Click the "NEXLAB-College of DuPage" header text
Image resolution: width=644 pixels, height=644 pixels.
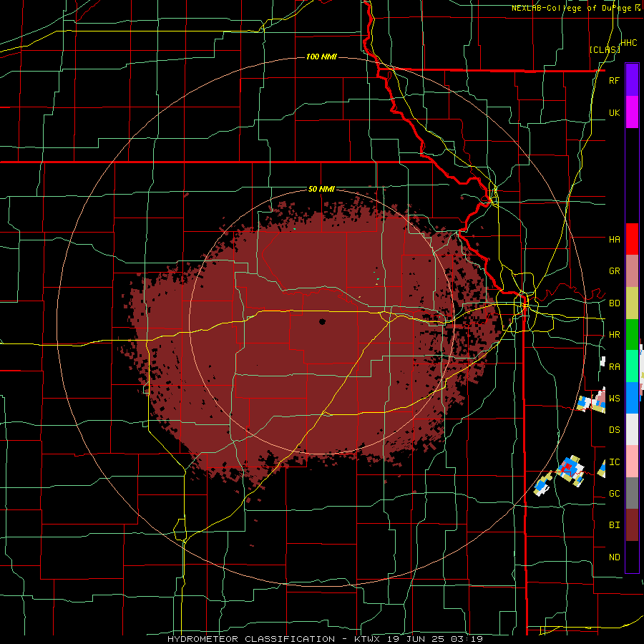pos(573,8)
